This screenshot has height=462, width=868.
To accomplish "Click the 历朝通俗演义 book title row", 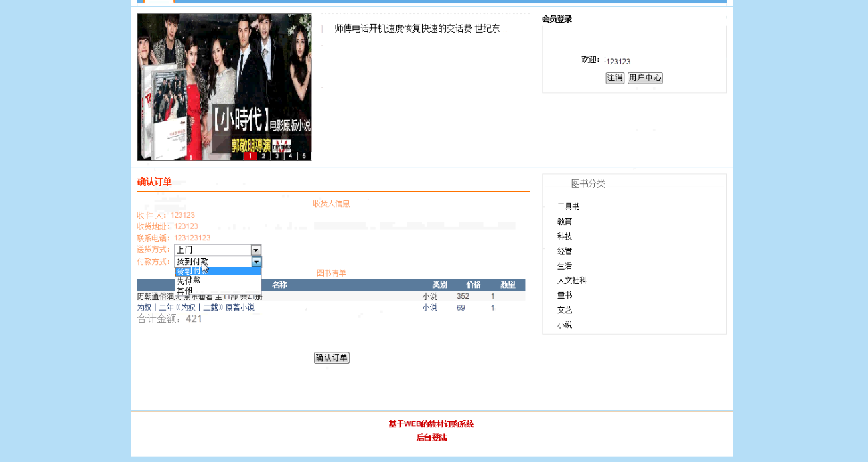I will pyautogui.click(x=200, y=297).
